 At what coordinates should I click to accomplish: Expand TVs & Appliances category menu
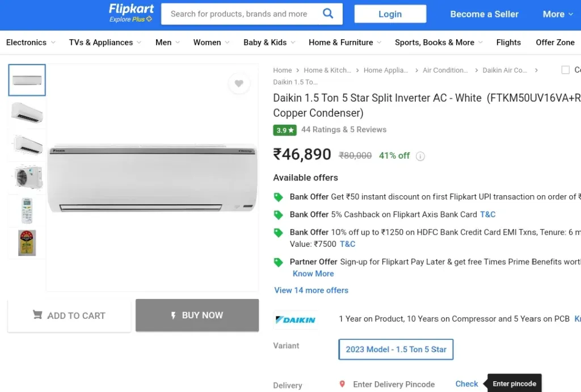105,42
